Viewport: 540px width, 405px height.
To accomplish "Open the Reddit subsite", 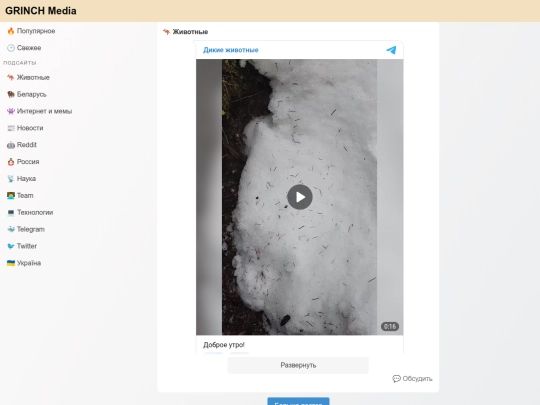I will point(27,145).
